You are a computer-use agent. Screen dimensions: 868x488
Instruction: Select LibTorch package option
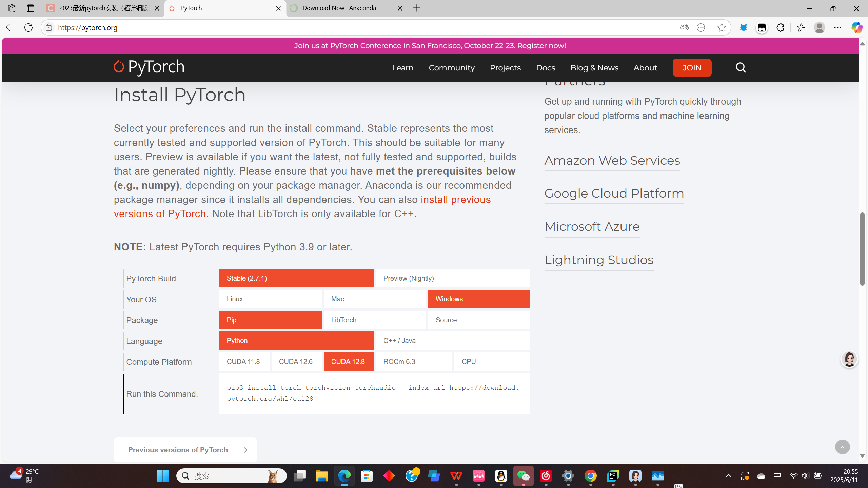click(x=375, y=320)
